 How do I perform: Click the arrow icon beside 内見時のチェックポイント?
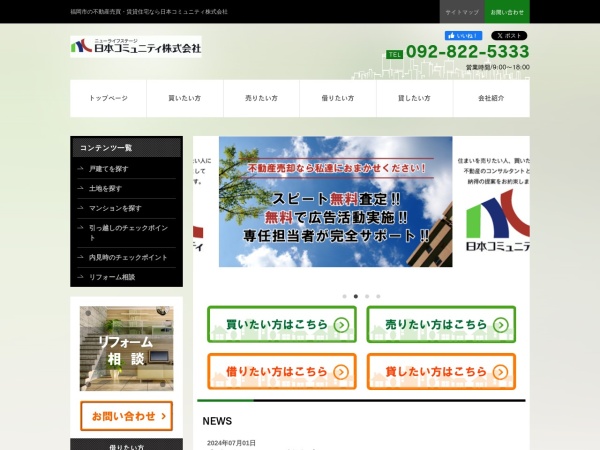pyautogui.click(x=80, y=257)
